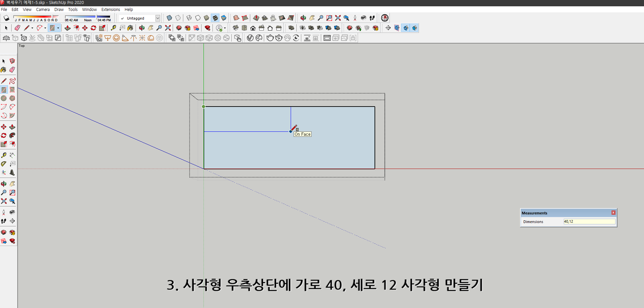Expand the Rectangle tool dropdown arrow
This screenshot has width=644, height=308.
pyautogui.click(x=58, y=28)
